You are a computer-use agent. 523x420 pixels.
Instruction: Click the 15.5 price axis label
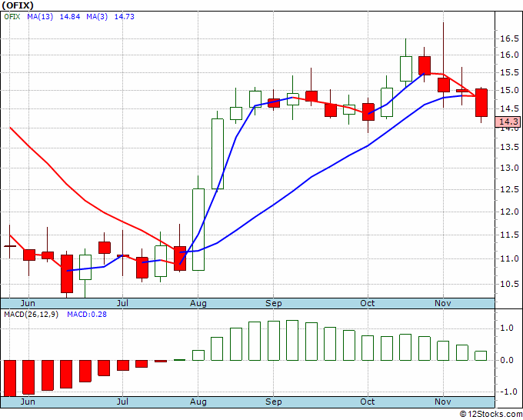click(x=509, y=72)
